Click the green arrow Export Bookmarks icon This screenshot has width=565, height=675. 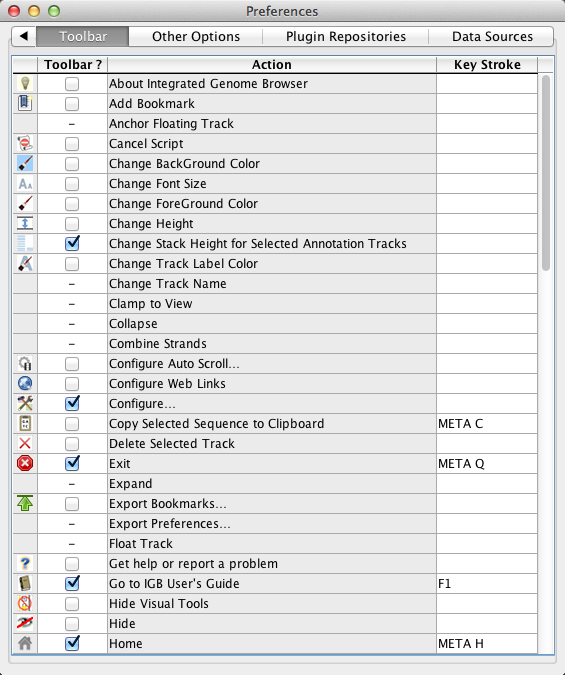coord(25,503)
